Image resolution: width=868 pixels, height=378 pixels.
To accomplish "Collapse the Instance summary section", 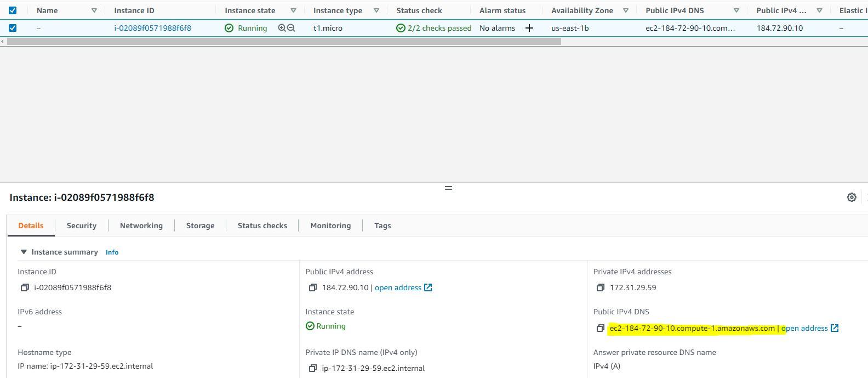I will click(x=24, y=252).
